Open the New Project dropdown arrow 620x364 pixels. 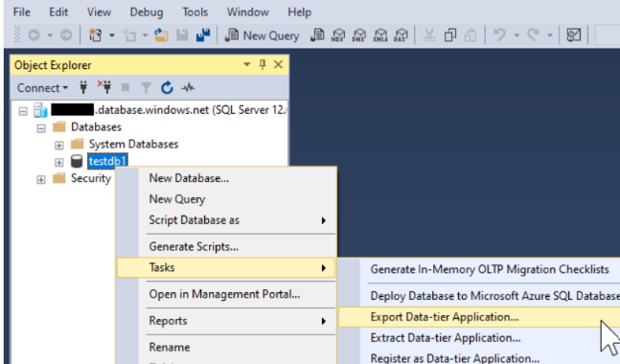(x=112, y=35)
